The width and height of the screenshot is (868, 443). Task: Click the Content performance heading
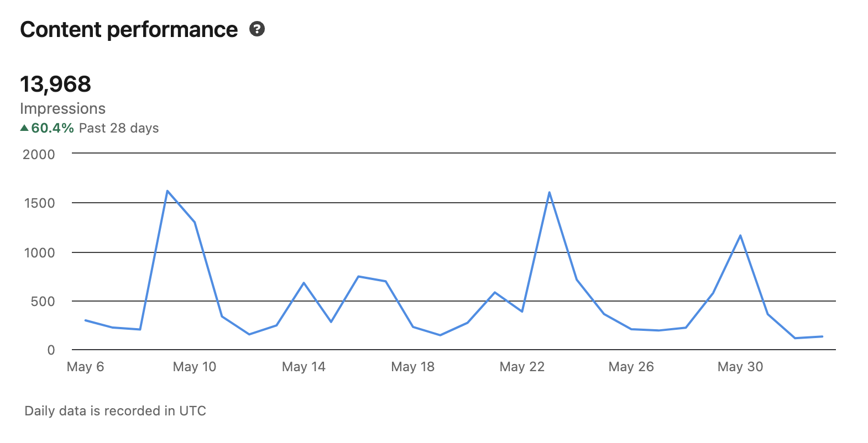point(129,30)
